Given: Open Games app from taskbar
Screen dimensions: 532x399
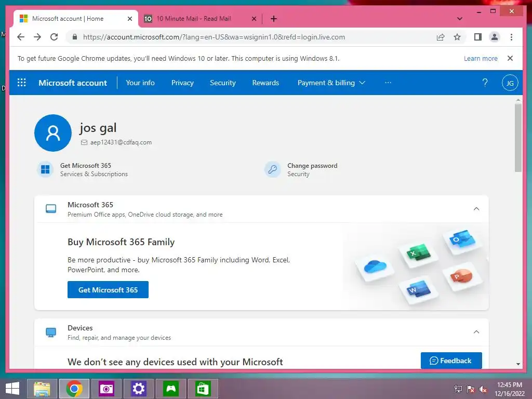Looking at the screenshot, I should [x=170, y=389].
